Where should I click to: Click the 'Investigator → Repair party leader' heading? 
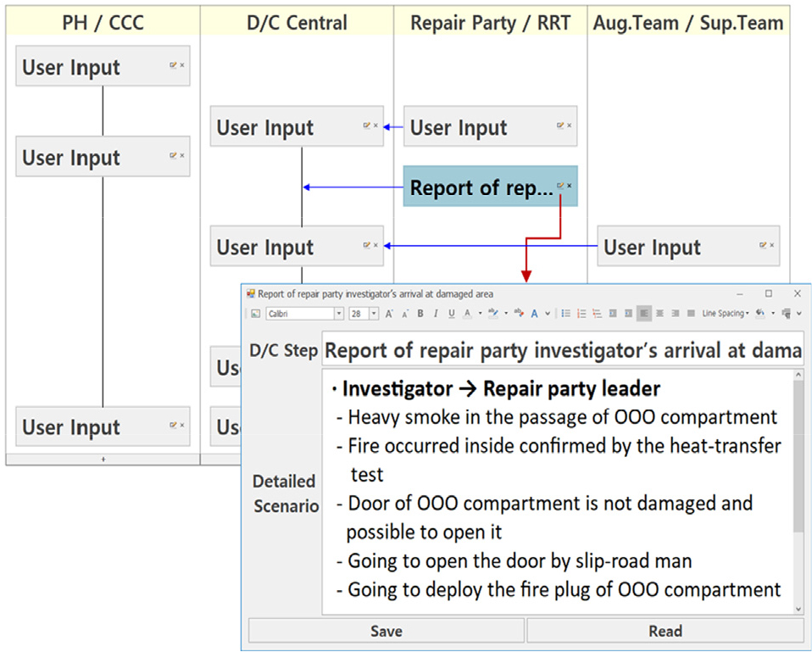501,389
